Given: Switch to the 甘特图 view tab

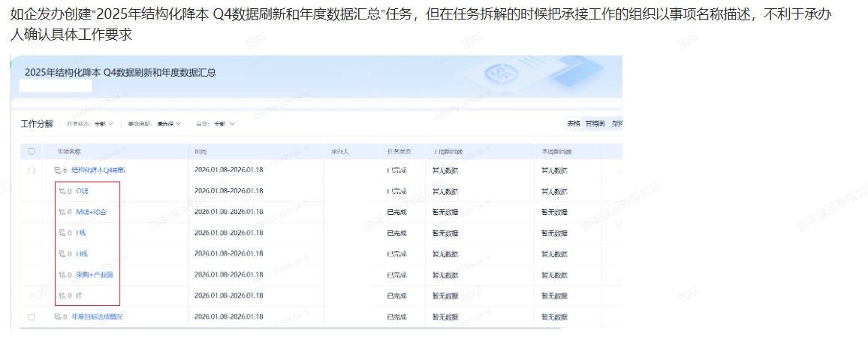Looking at the screenshot, I should click(x=595, y=123).
